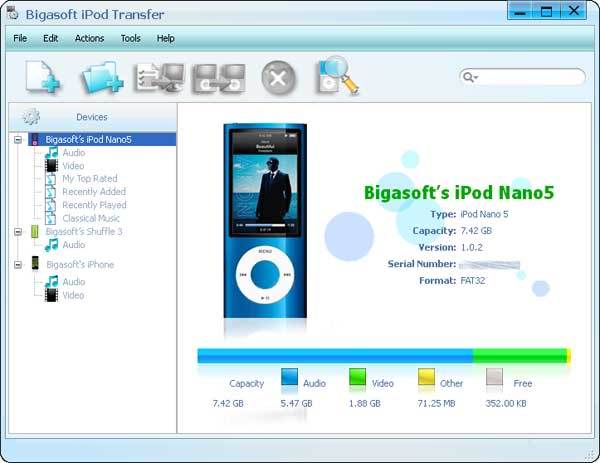600x463 pixels.
Task: Open the Actions menu
Action: [x=90, y=38]
